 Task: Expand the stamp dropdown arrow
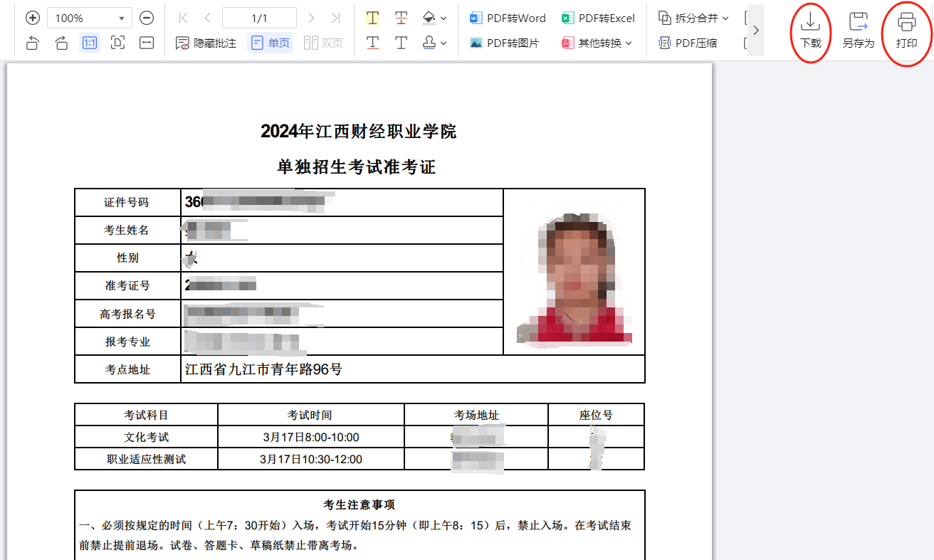point(444,43)
